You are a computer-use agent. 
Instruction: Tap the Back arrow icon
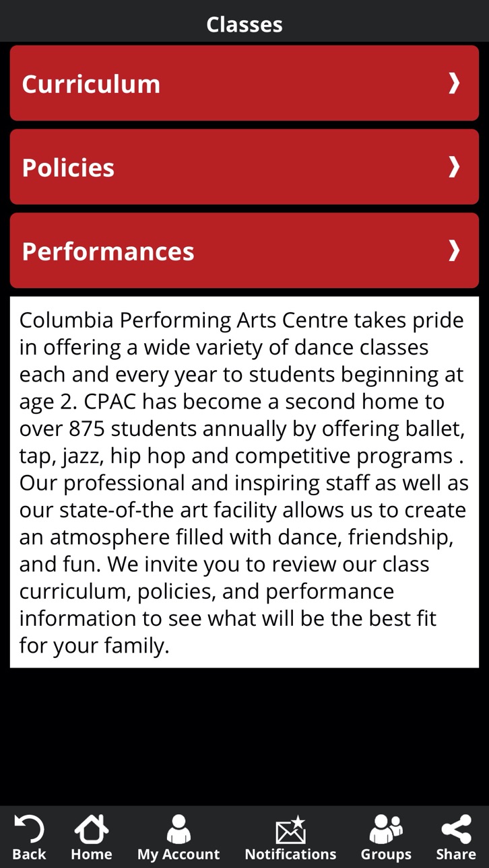[x=29, y=828]
